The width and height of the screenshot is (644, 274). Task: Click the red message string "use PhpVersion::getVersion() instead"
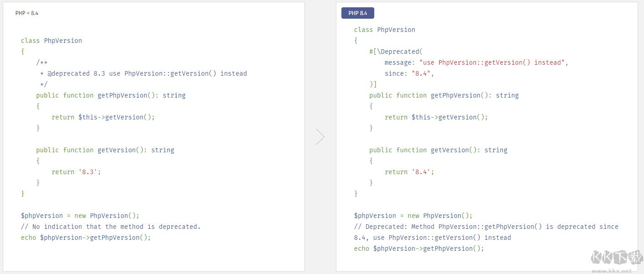pos(492,62)
